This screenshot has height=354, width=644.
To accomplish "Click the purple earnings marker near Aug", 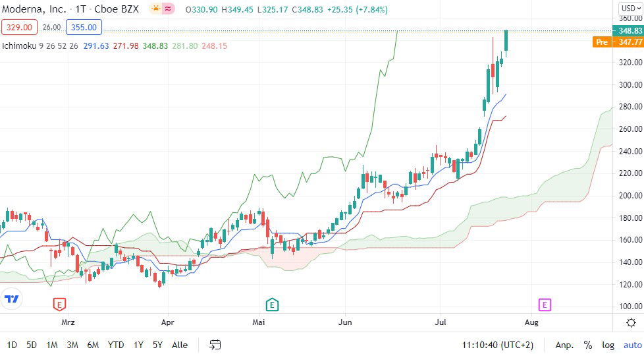I will pos(545,305).
